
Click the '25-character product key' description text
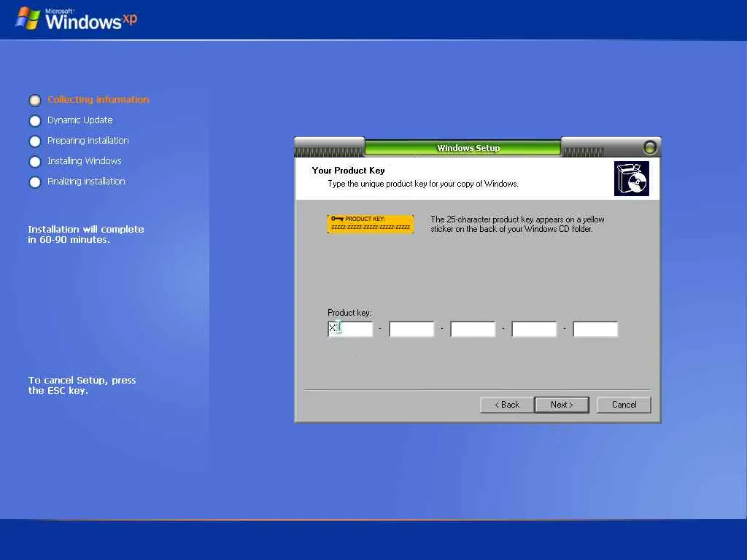click(517, 225)
